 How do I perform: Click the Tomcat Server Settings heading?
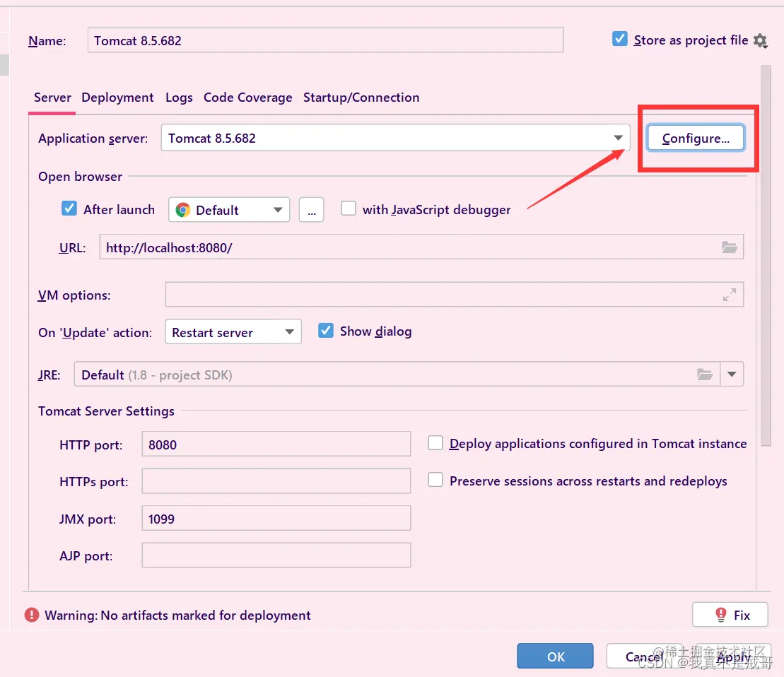point(106,411)
